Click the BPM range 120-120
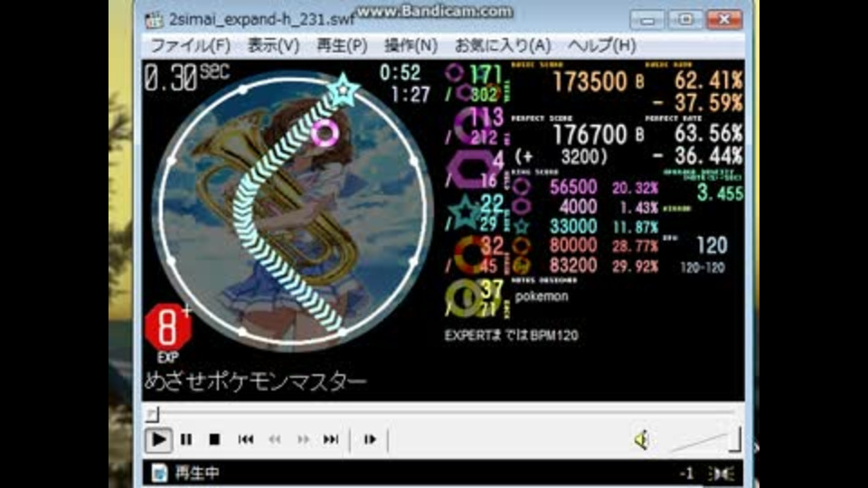 703,267
